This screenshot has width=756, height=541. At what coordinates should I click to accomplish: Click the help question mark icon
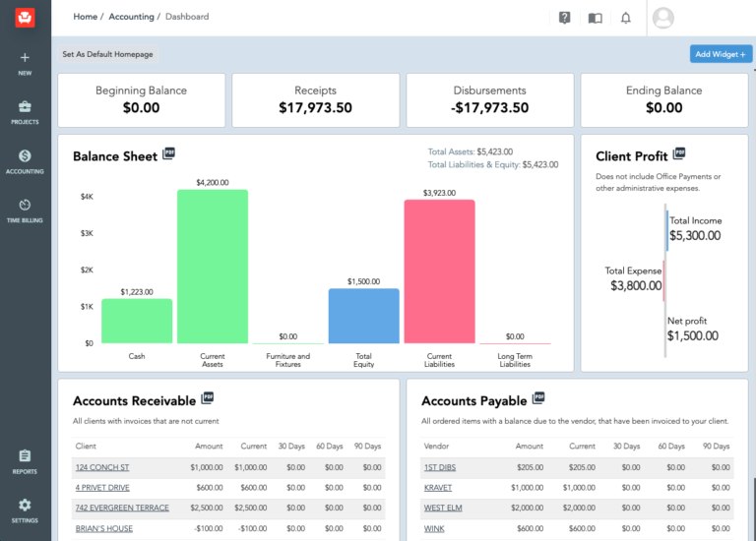click(564, 18)
